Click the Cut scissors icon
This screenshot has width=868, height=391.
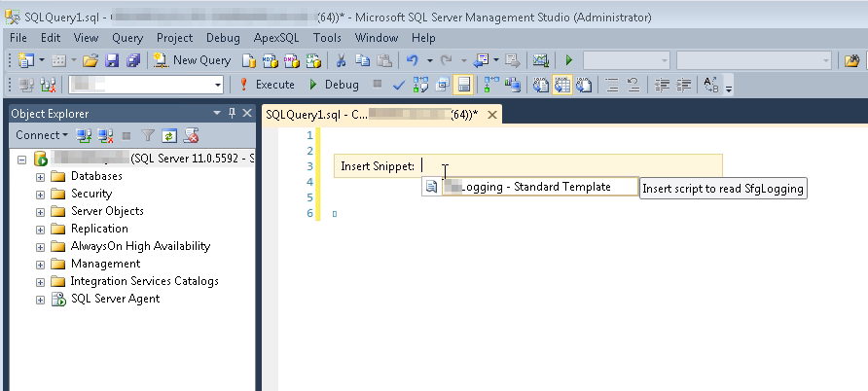342,60
